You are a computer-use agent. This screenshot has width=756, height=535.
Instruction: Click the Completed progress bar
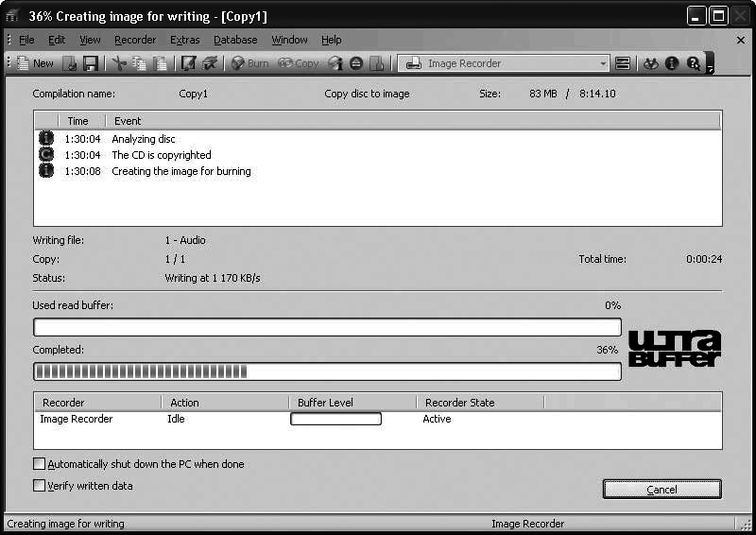[327, 371]
